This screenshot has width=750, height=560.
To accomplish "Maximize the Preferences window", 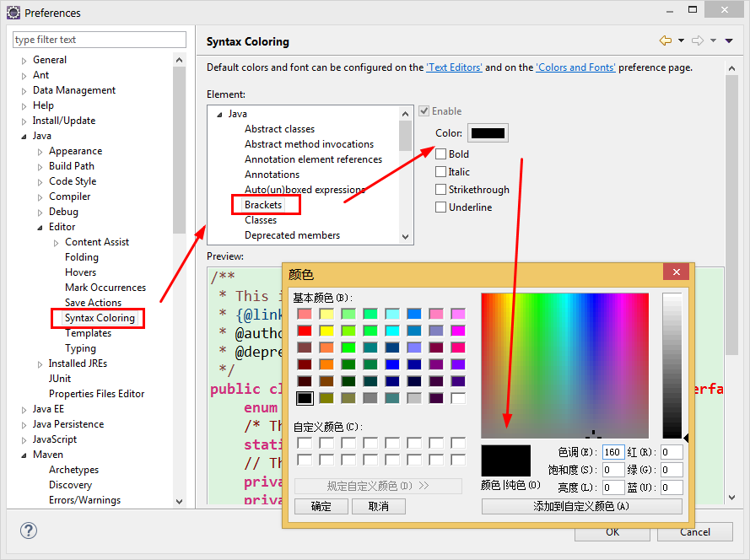I will pyautogui.click(x=693, y=9).
